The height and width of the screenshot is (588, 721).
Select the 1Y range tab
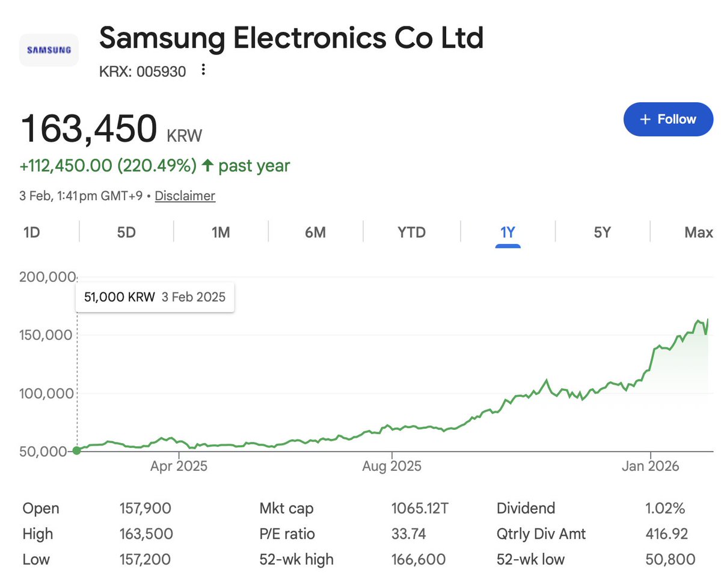(508, 232)
